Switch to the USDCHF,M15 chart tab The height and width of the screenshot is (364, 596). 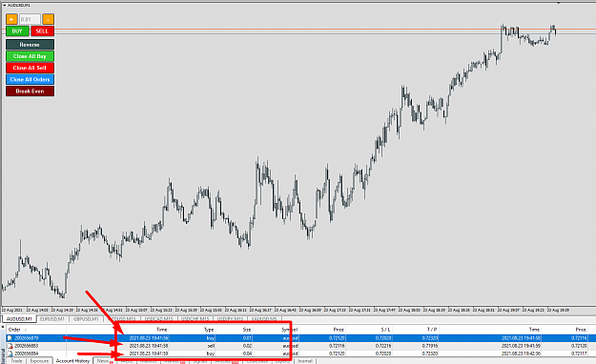(195, 319)
